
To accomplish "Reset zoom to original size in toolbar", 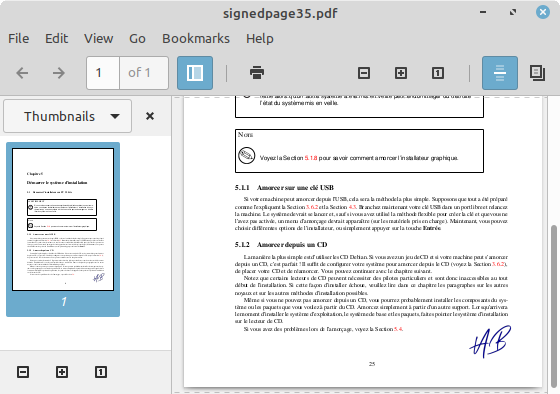I will [438, 73].
